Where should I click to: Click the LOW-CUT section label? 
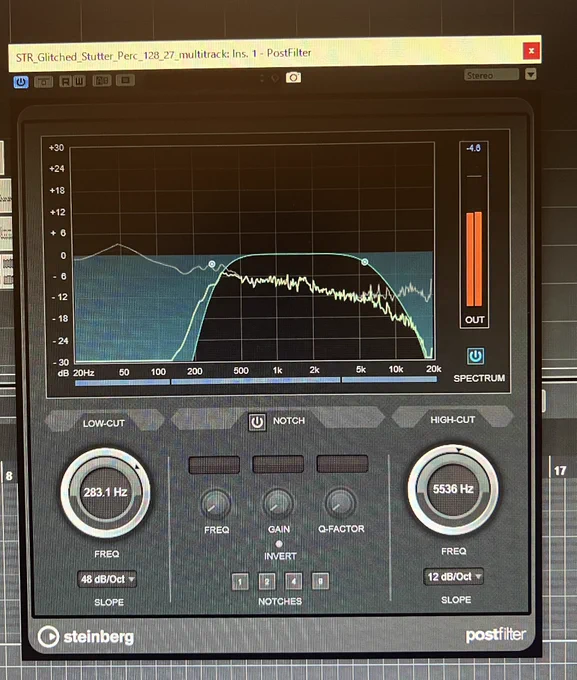point(104,423)
